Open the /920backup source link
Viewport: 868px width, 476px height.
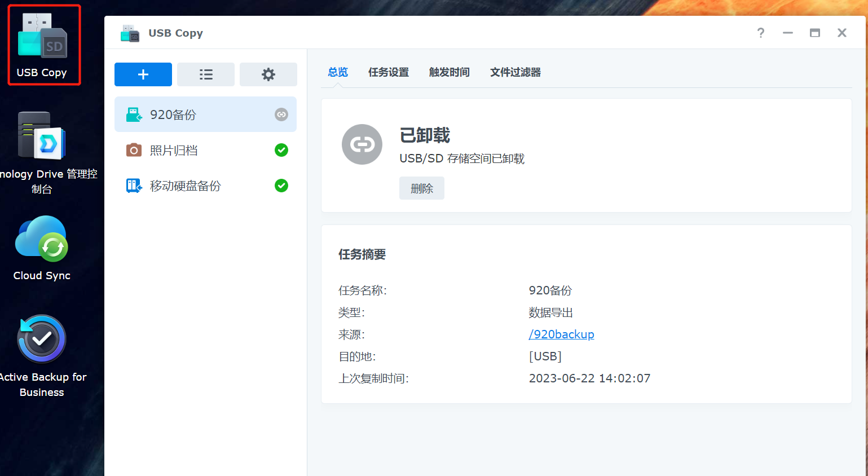561,334
